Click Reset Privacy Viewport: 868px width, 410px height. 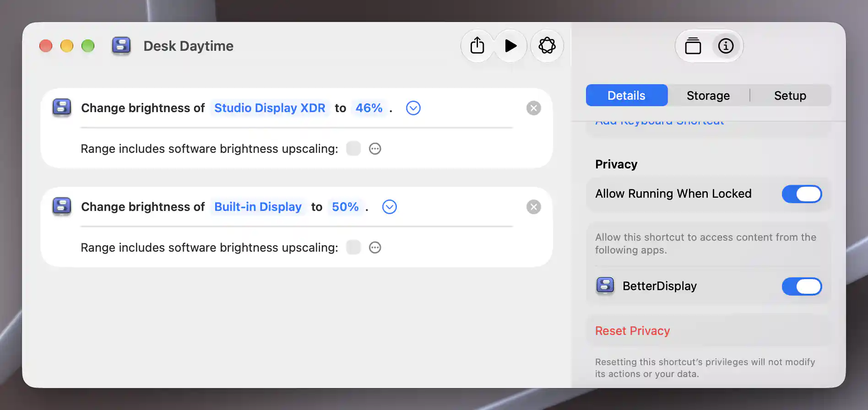(x=632, y=331)
